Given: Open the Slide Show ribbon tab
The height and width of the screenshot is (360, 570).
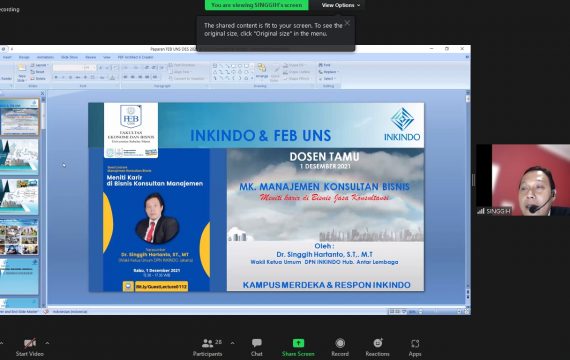Looking at the screenshot, I should click(x=69, y=57).
